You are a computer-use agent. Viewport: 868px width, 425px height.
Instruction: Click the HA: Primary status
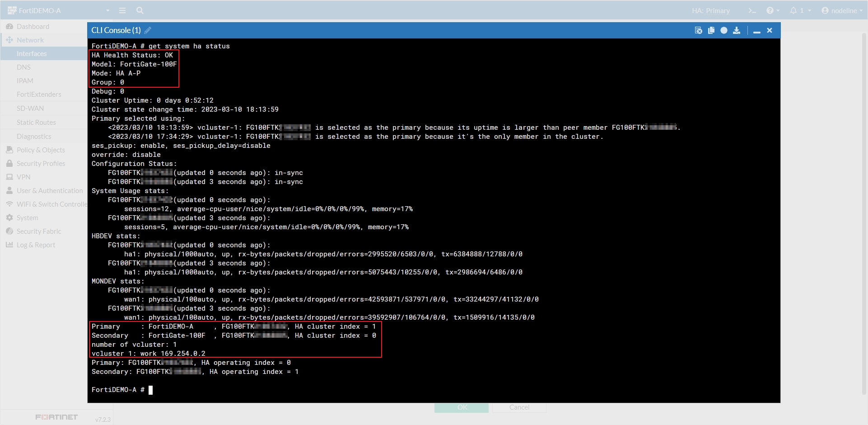(x=710, y=10)
